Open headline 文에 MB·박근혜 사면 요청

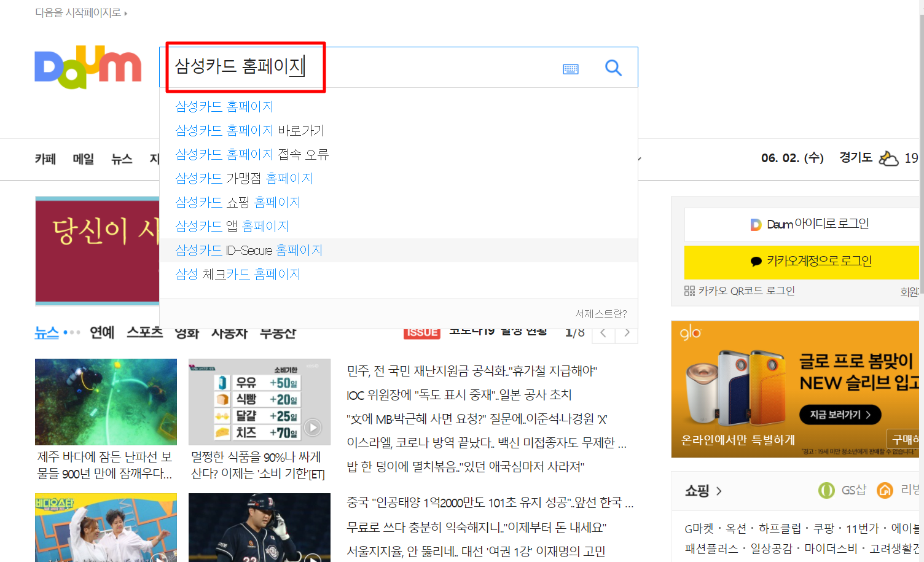477,419
